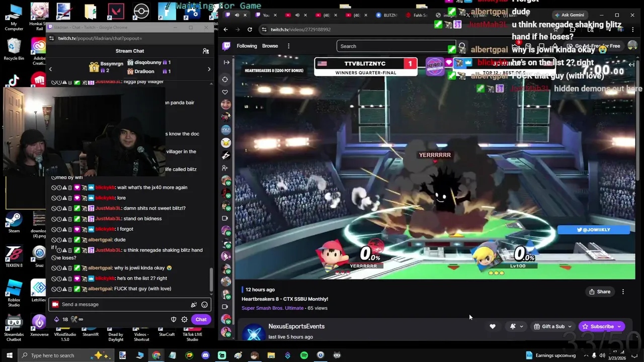Open Windows Start menu
This screenshot has width=644, height=362.
tap(9, 355)
